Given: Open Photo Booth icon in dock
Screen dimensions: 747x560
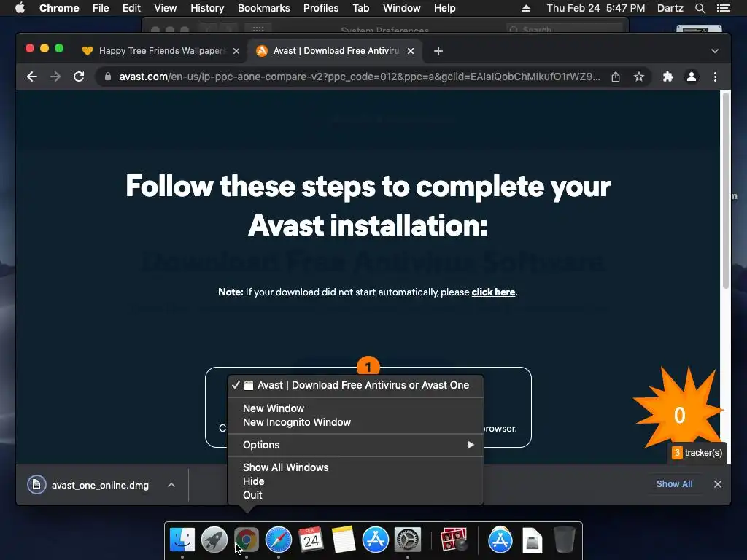Looking at the screenshot, I should (x=454, y=540).
